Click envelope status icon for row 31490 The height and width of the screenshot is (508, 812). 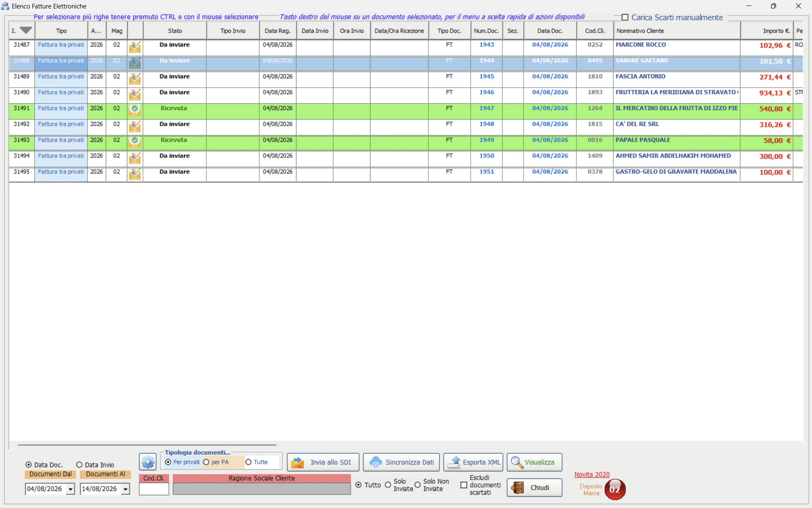(135, 94)
